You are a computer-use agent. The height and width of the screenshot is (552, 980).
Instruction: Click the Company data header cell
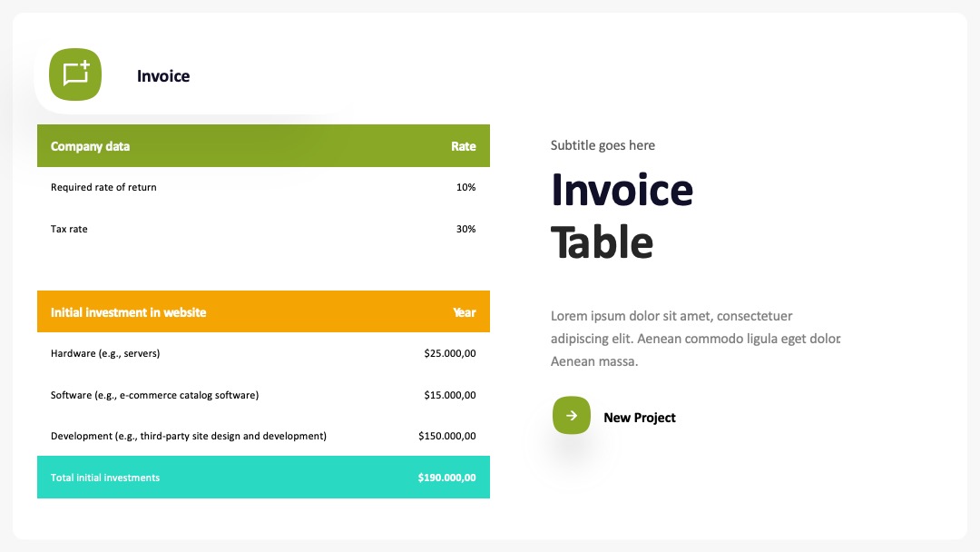[90, 146]
